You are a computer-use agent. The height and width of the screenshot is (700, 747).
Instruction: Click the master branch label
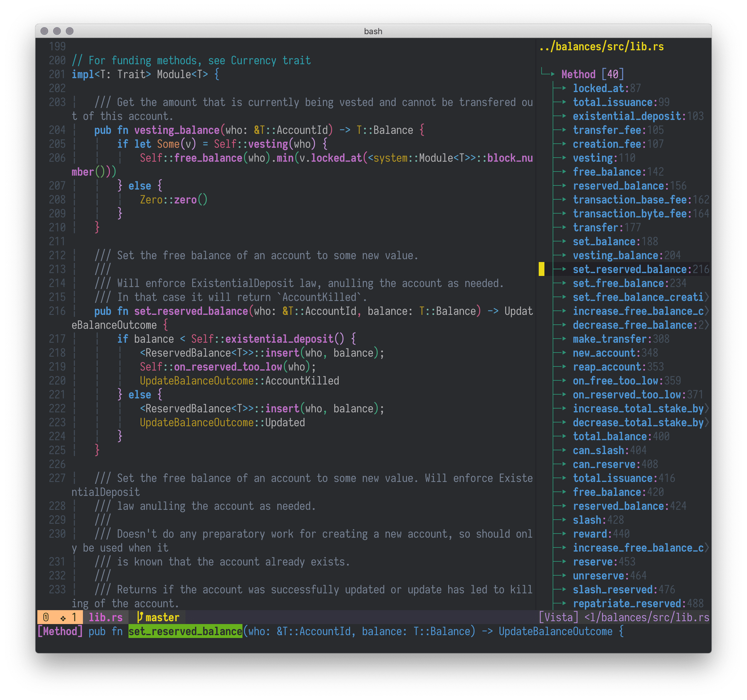point(162,617)
